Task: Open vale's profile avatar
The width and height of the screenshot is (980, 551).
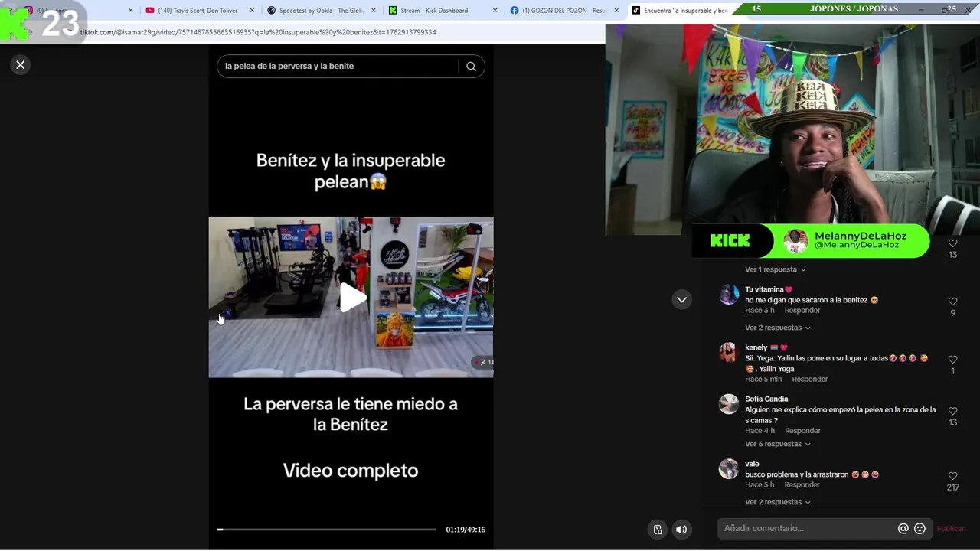Action: [x=729, y=469]
